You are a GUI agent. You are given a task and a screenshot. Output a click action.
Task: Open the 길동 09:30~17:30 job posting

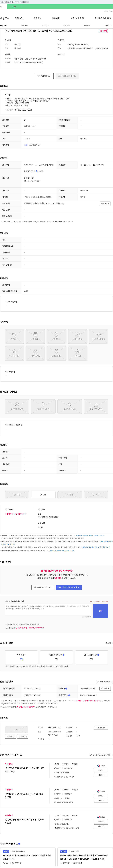click(24, 821)
